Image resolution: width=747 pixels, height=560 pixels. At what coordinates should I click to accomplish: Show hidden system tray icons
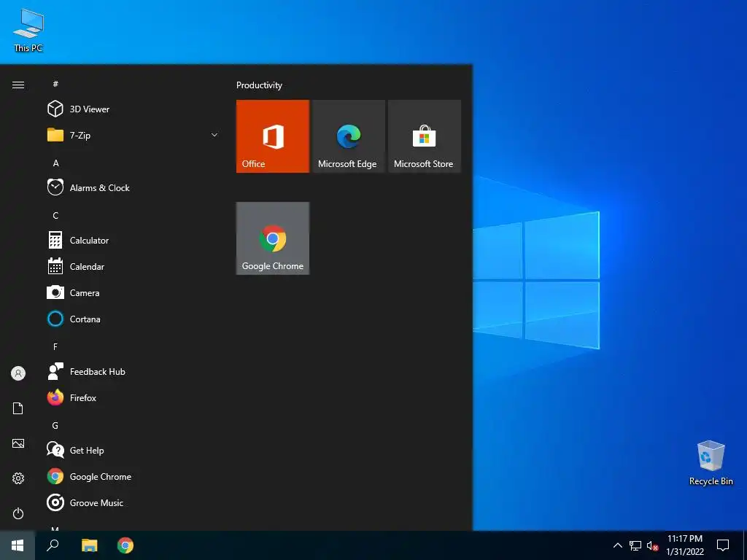pyautogui.click(x=617, y=545)
